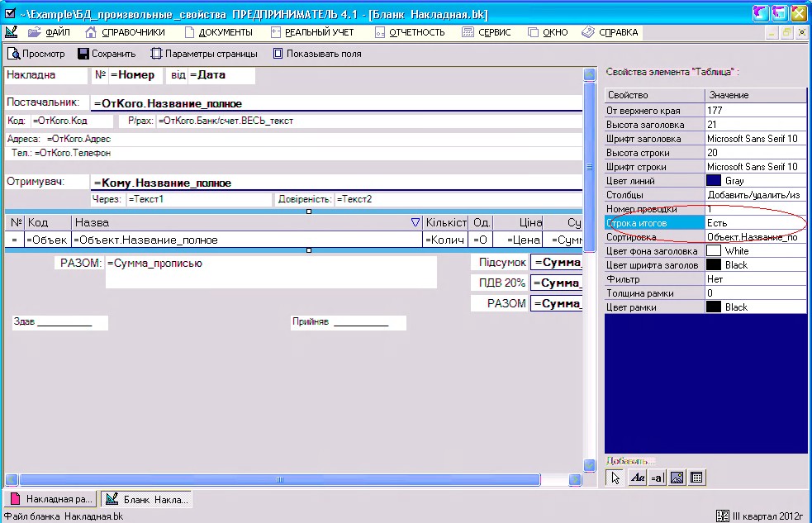Image resolution: width=812 pixels, height=523 pixels.
Task: Click the Цвет фона заголовка White swatch
Action: pos(713,250)
